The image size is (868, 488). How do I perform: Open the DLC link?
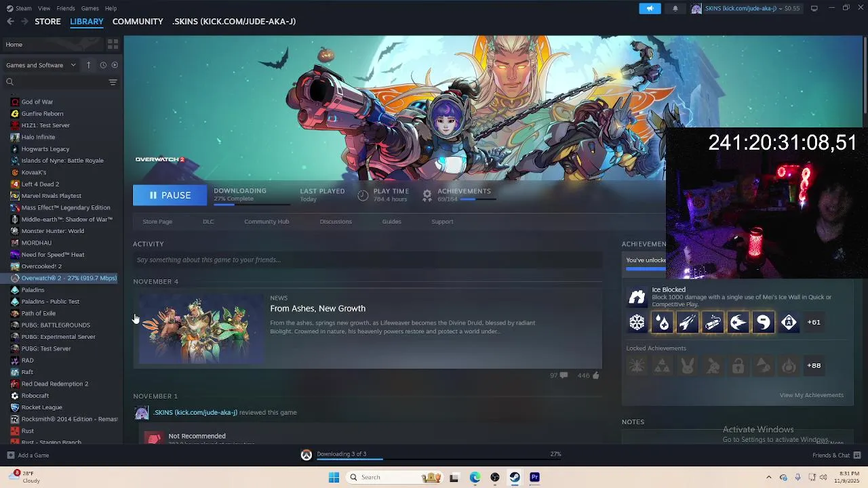point(208,222)
